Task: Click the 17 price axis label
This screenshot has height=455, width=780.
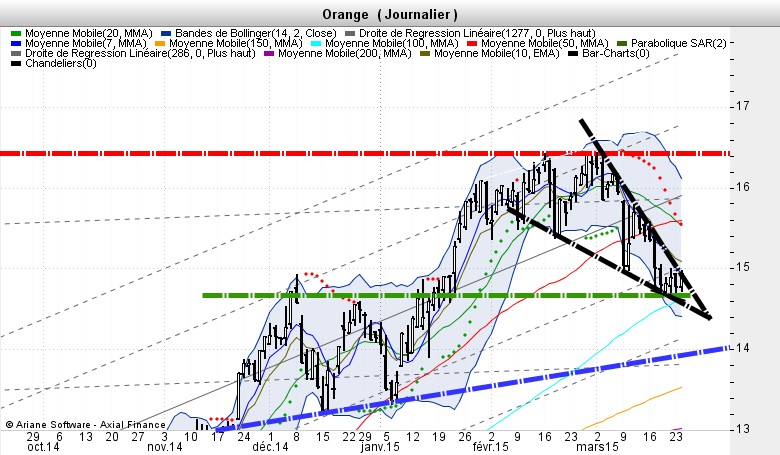Action: pos(743,106)
